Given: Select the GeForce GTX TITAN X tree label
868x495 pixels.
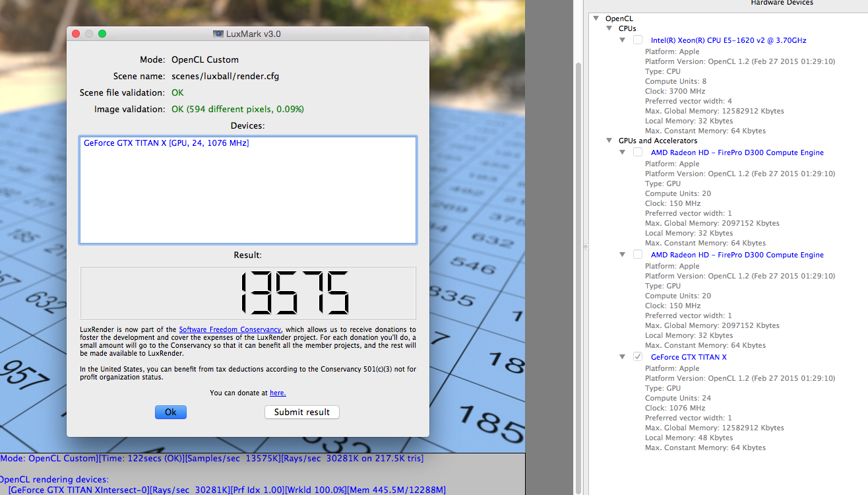Looking at the screenshot, I should pyautogui.click(x=689, y=357).
